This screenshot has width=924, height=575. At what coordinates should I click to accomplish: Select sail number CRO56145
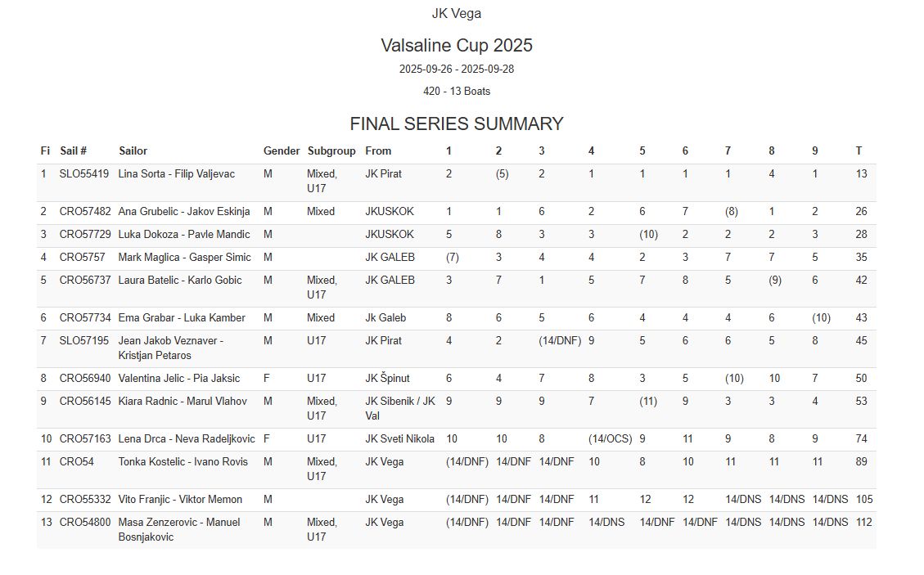[x=85, y=401]
